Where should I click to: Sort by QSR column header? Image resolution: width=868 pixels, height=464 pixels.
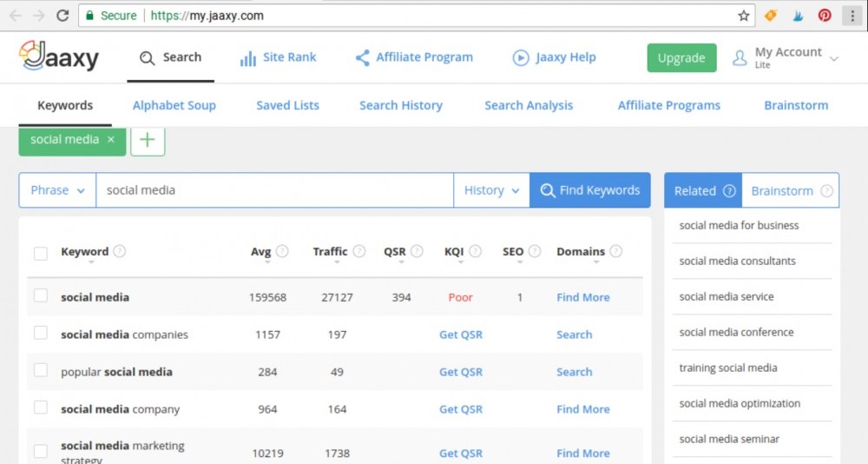click(395, 252)
